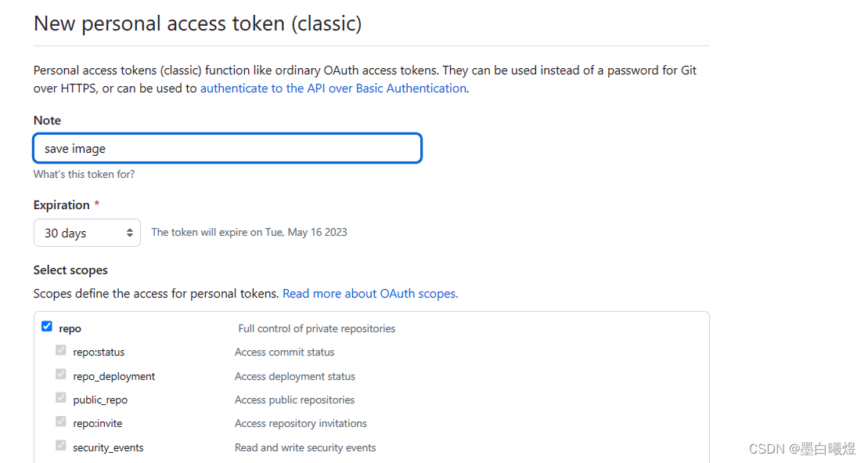The image size is (868, 463).
Task: Toggle the repo:status checkbox
Action: pyautogui.click(x=61, y=350)
